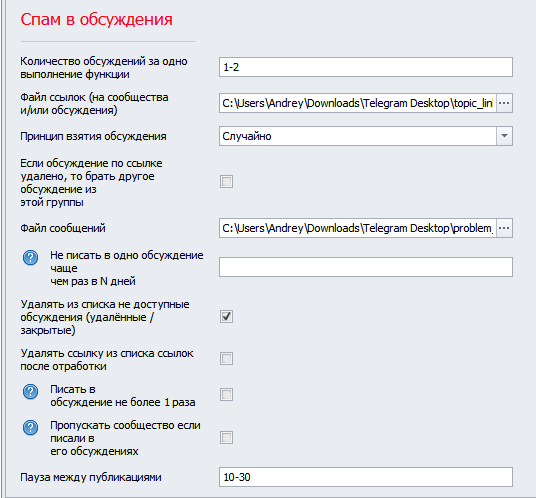Browse for the 'Файл сообщений' file
Image resolution: width=536 pixels, height=498 pixels.
(504, 228)
